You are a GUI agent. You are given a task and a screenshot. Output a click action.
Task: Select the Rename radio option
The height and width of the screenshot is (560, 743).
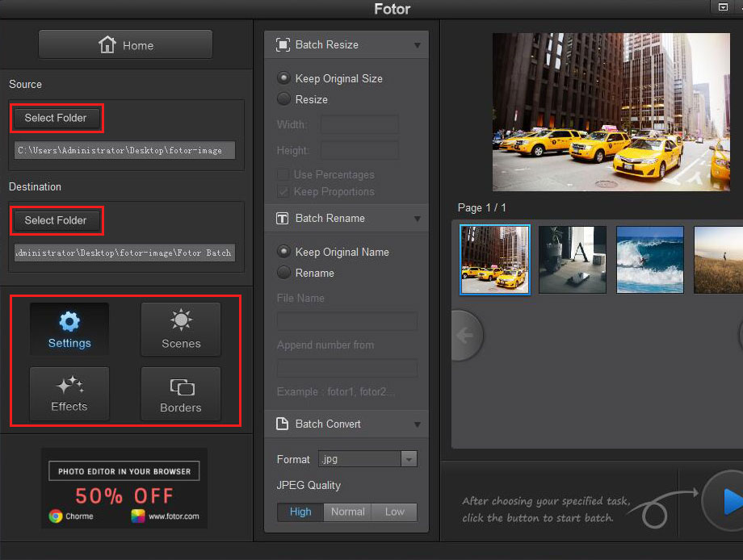[283, 273]
